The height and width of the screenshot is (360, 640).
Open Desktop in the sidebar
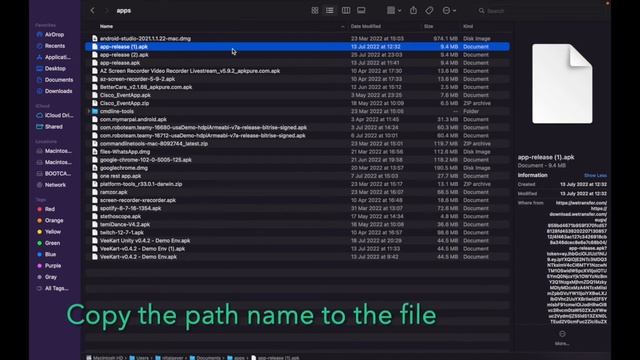pos(55,69)
